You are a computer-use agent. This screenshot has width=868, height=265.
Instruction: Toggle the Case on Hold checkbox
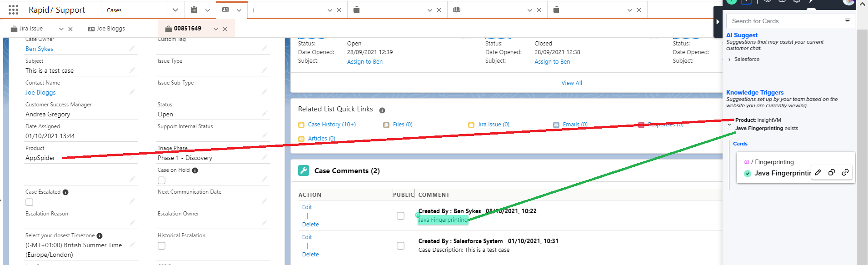coord(161,180)
